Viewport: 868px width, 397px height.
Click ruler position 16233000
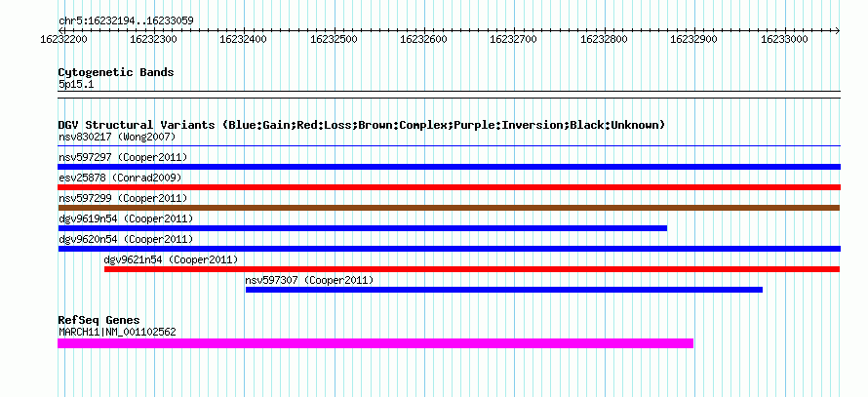tap(784, 39)
